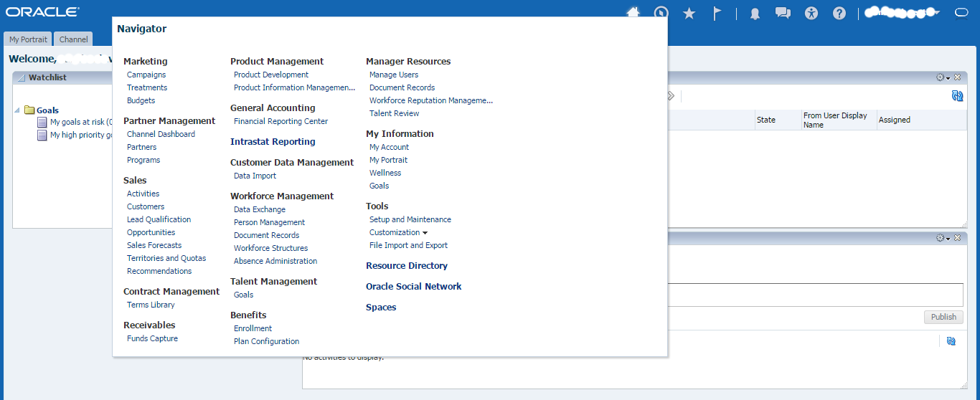980x400 pixels.
Task: Open Plan Configuration link
Action: pyautogui.click(x=266, y=341)
